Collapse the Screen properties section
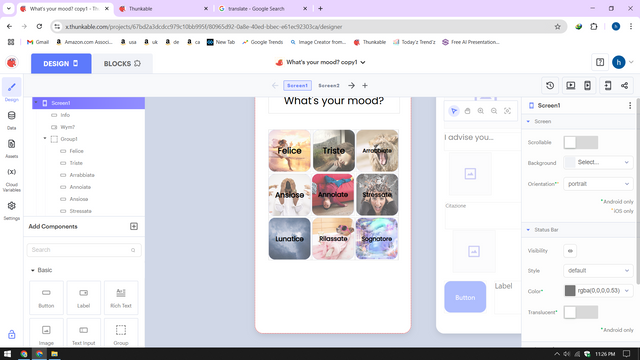 pos(528,122)
